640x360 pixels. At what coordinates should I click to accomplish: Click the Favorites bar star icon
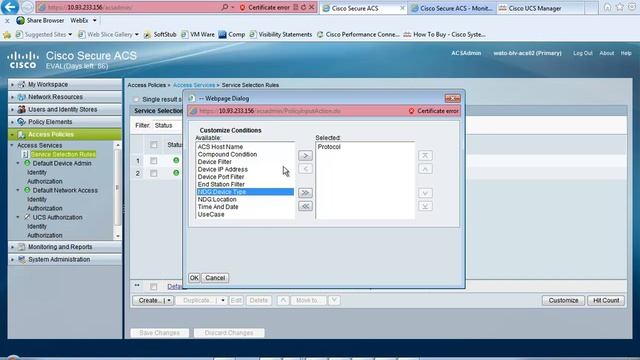[x=7, y=35]
